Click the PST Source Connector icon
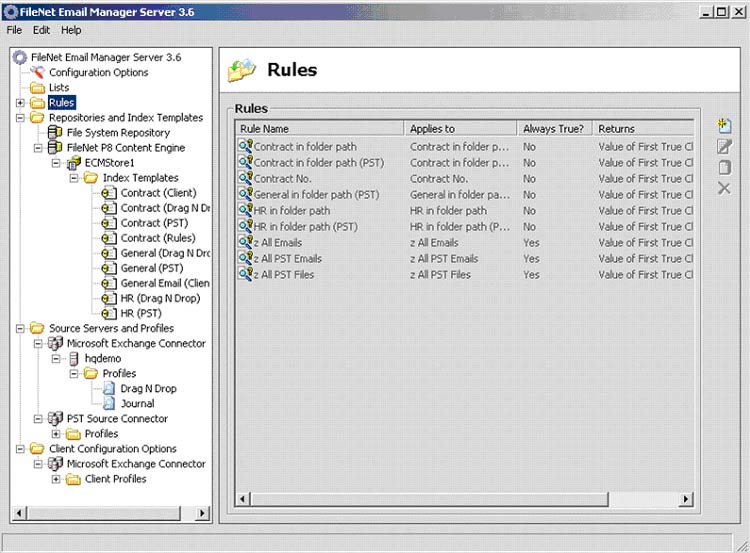 [55, 419]
